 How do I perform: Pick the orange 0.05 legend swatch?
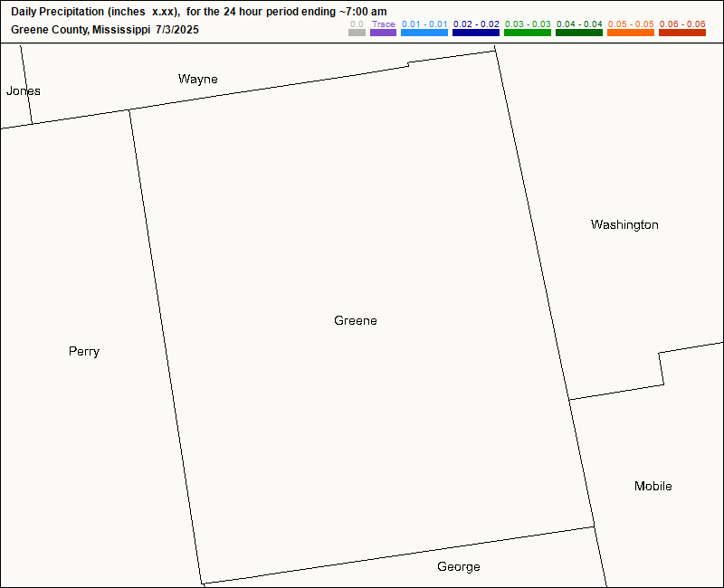631,33
